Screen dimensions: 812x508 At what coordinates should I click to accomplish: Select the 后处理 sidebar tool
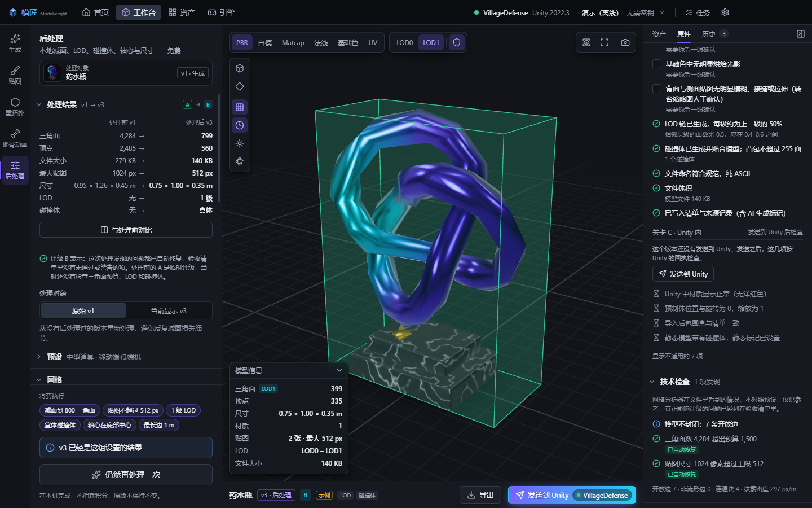[15, 170]
